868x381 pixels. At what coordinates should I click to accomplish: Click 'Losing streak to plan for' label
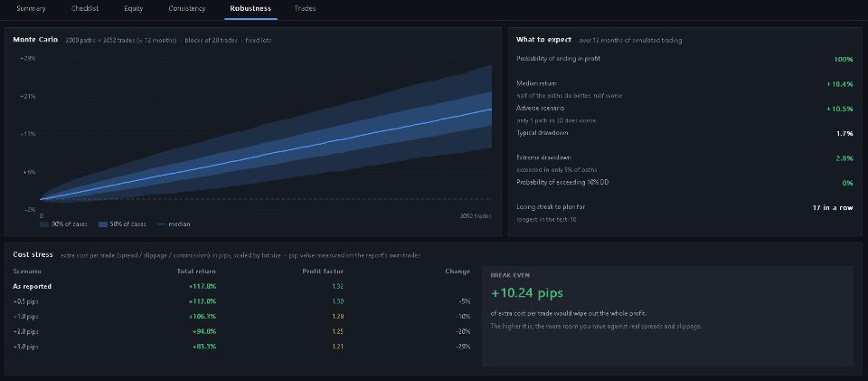click(x=551, y=207)
